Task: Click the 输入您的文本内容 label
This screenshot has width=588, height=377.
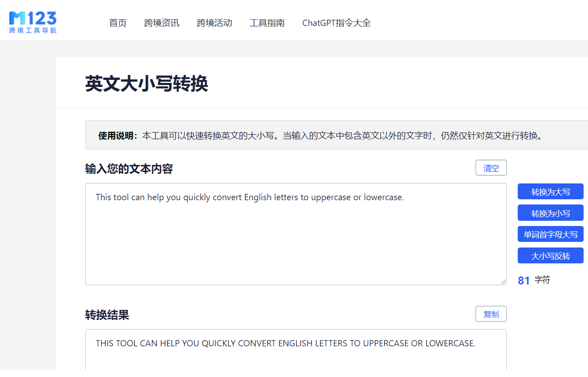Action: click(x=129, y=169)
